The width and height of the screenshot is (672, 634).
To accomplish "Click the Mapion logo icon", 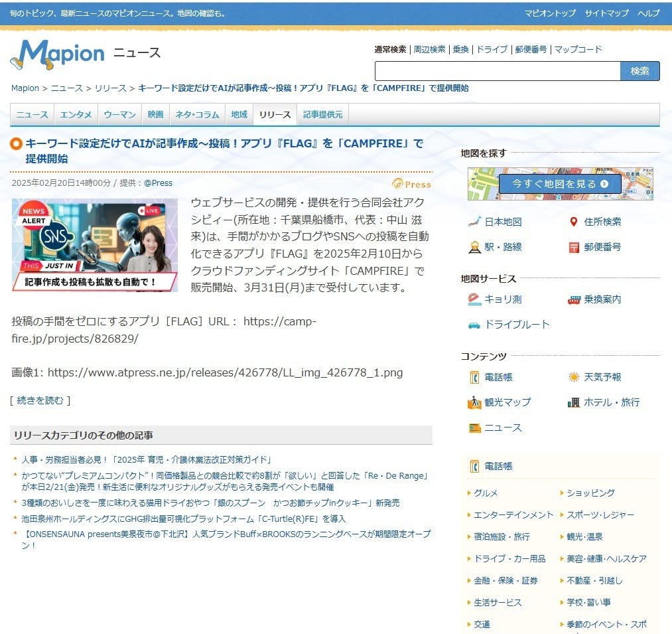I will coord(57,54).
